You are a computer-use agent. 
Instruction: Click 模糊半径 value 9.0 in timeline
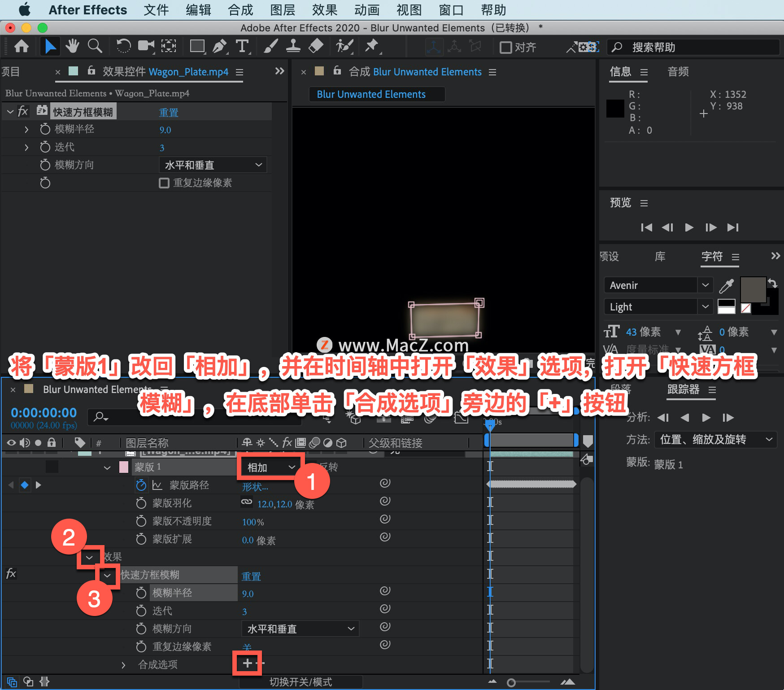coord(248,594)
